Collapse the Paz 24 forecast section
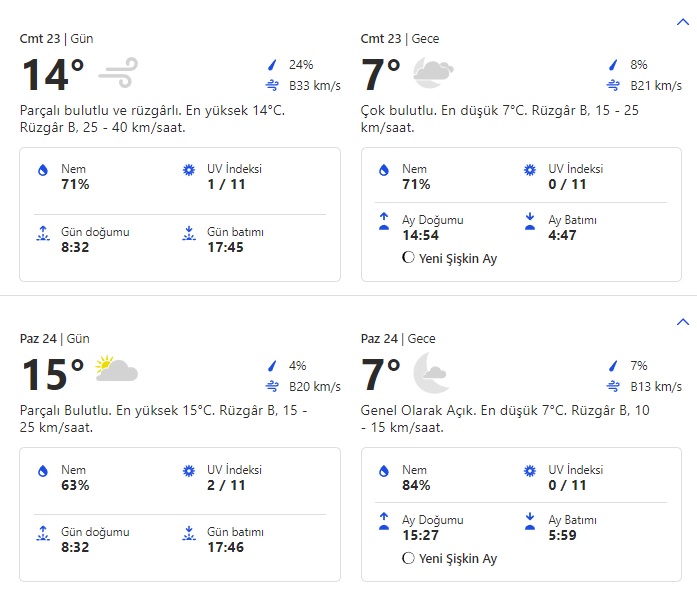Image resolution: width=697 pixels, height=593 pixels. pos(683,322)
